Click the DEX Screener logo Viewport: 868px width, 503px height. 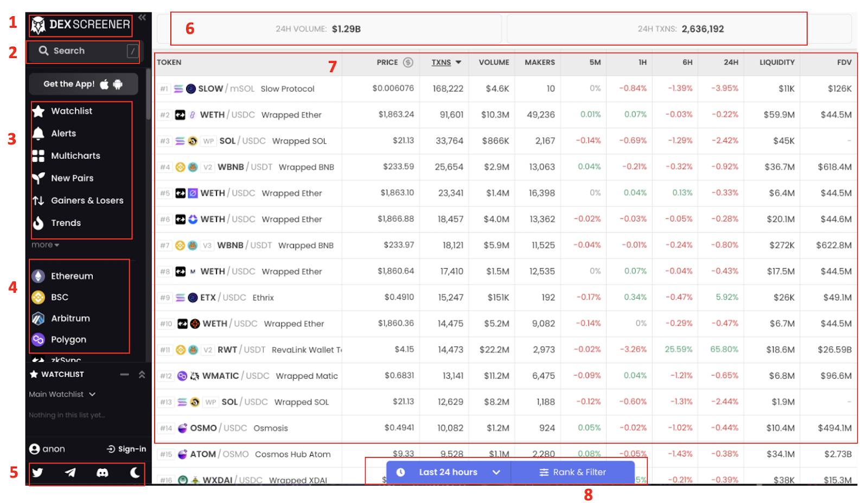[80, 25]
